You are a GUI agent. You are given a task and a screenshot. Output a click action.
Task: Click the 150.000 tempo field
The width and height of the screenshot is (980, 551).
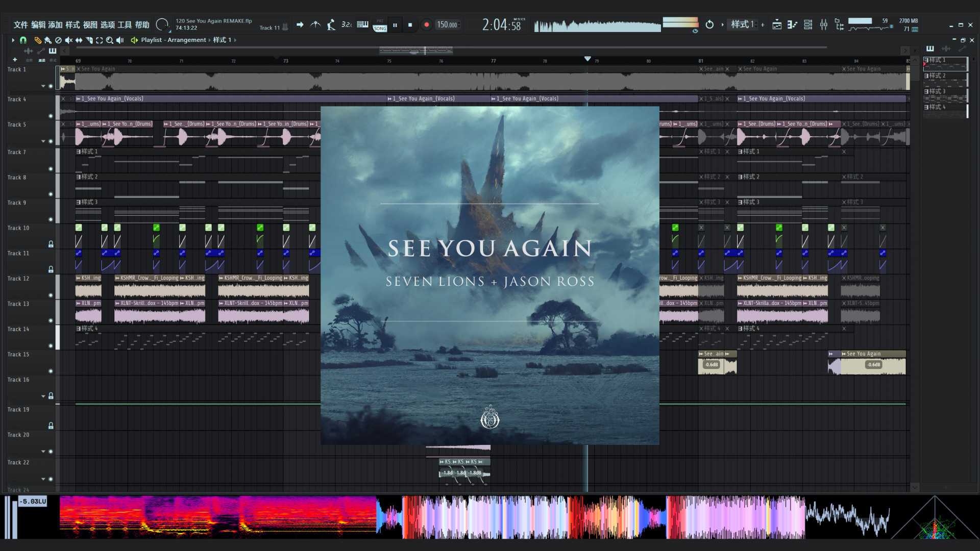[448, 24]
